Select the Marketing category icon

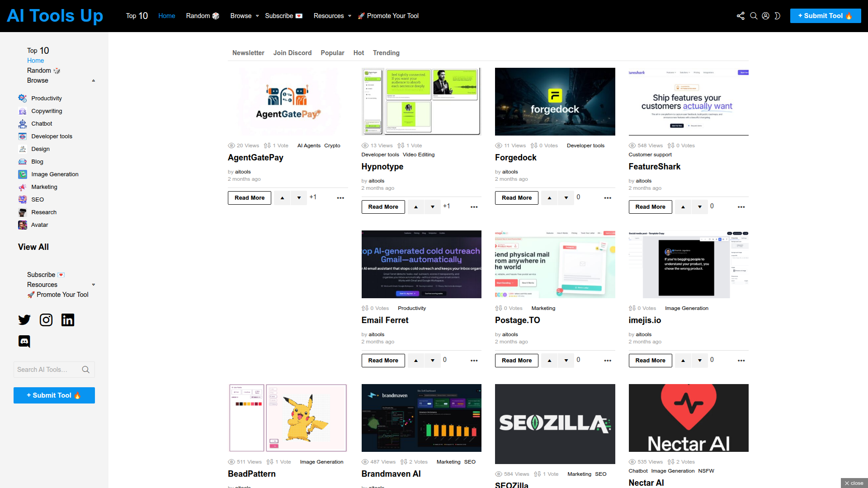click(x=23, y=187)
